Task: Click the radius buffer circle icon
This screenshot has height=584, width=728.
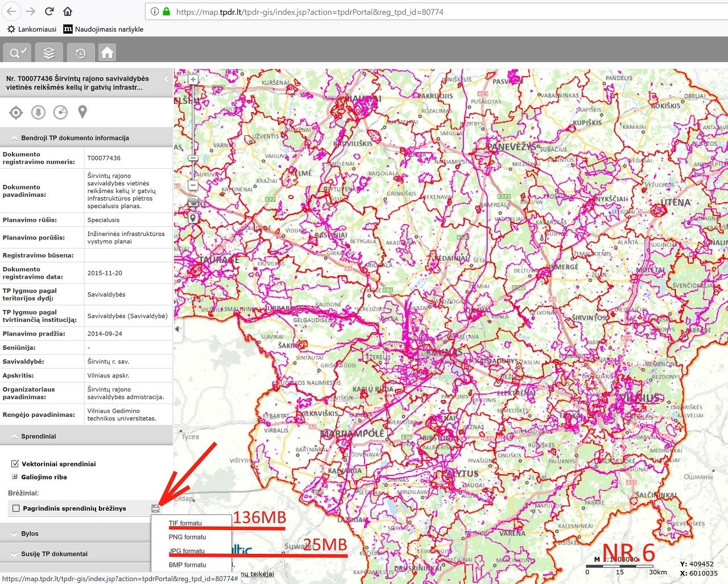Action: tap(60, 113)
